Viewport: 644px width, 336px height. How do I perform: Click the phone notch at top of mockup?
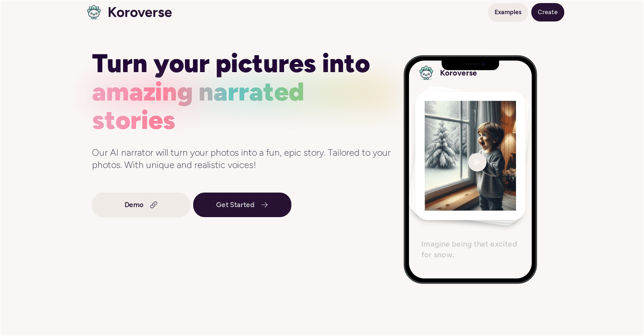(470, 64)
